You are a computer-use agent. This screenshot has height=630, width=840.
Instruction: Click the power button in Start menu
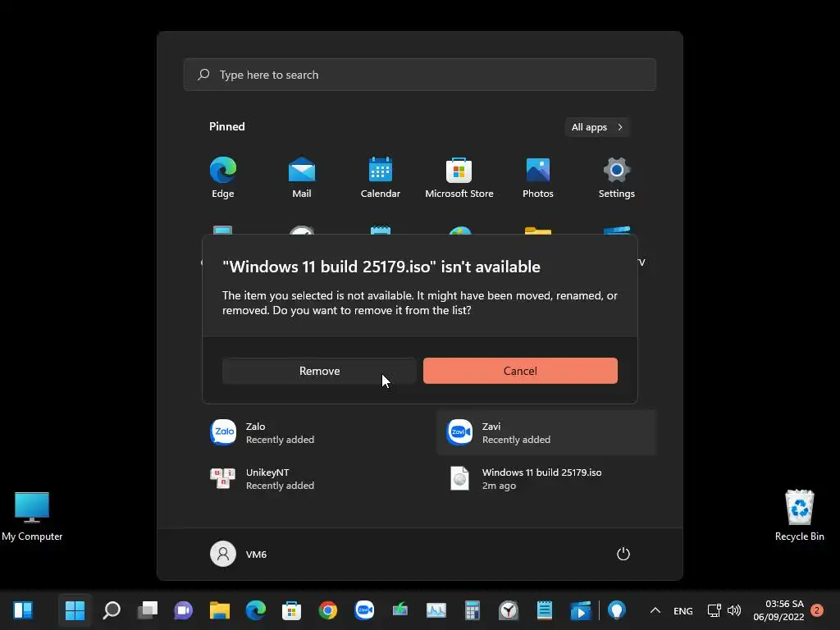coord(623,554)
